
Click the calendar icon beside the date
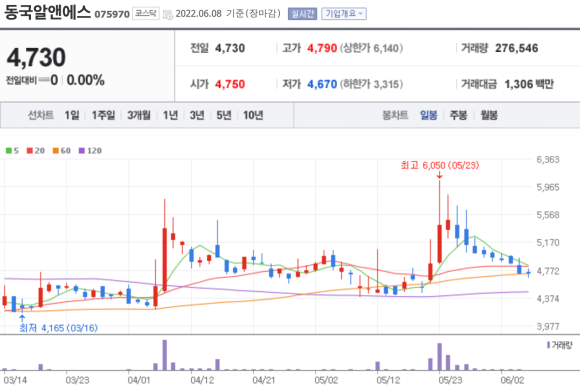(x=168, y=15)
